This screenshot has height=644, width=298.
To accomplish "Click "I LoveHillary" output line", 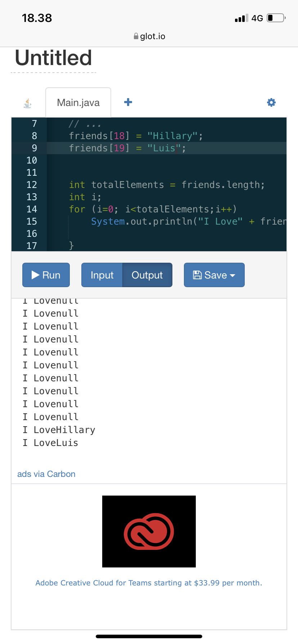I will tap(59, 430).
